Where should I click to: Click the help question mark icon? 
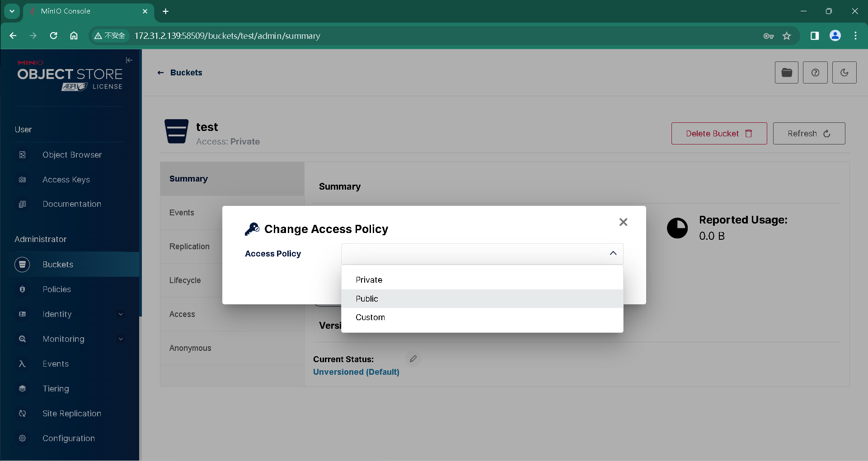(x=815, y=73)
